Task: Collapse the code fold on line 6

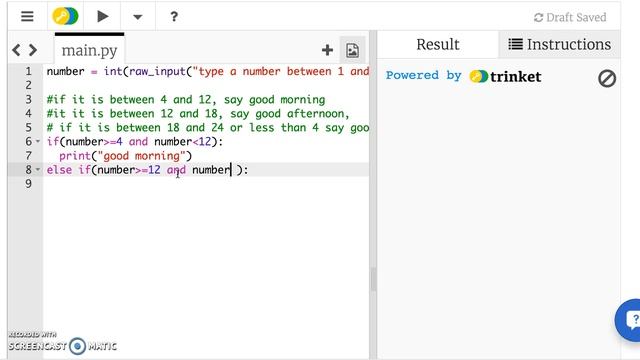Action: pos(38,142)
